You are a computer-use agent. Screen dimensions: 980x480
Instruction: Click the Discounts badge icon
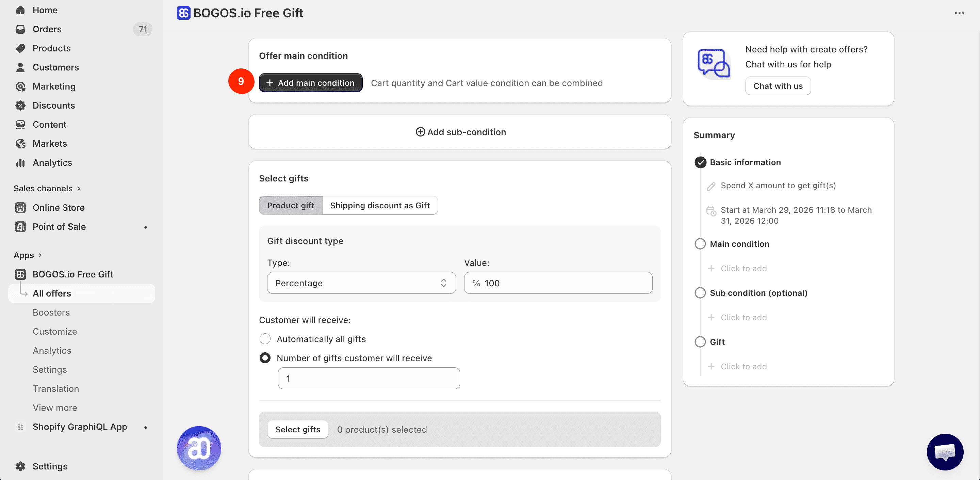[x=20, y=106]
